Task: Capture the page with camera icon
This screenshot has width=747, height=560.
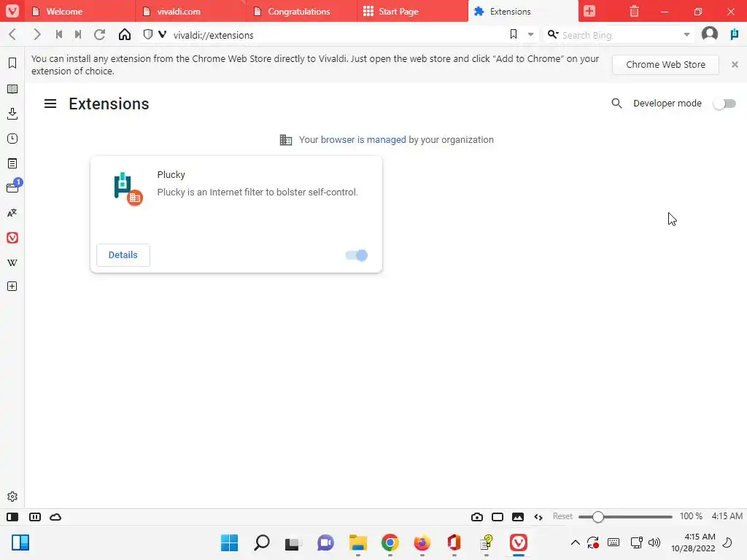Action: click(x=477, y=517)
